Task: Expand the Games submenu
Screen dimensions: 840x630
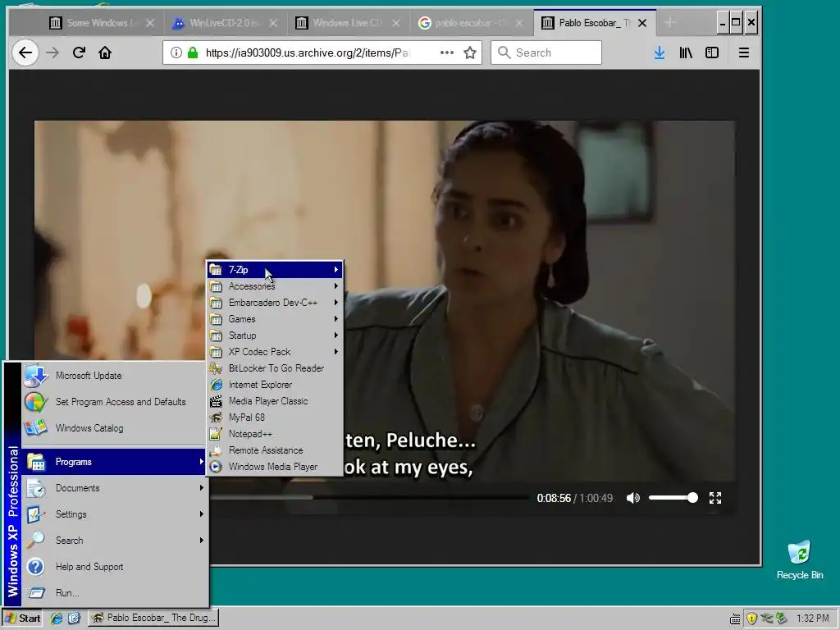Action: pyautogui.click(x=275, y=319)
